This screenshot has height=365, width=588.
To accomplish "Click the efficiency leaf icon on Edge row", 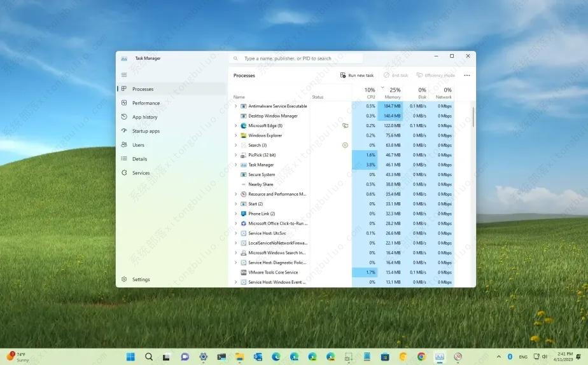I will 346,125.
